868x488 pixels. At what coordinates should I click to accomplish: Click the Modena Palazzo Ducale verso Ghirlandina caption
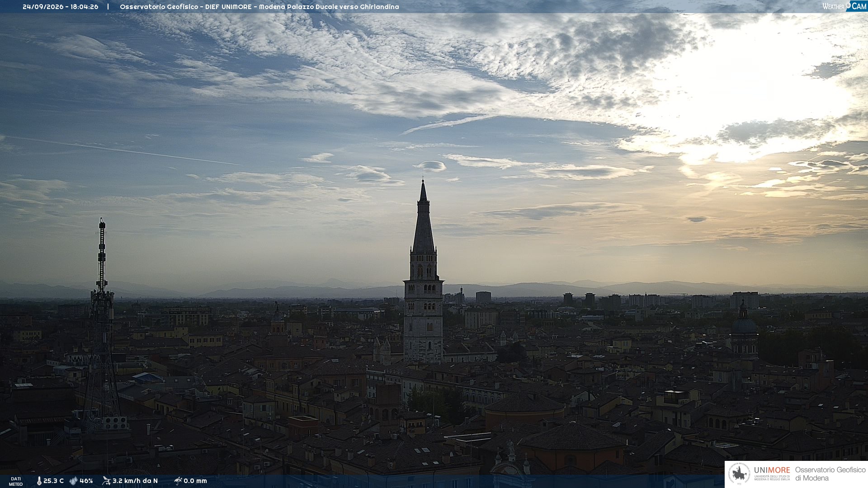329,7
